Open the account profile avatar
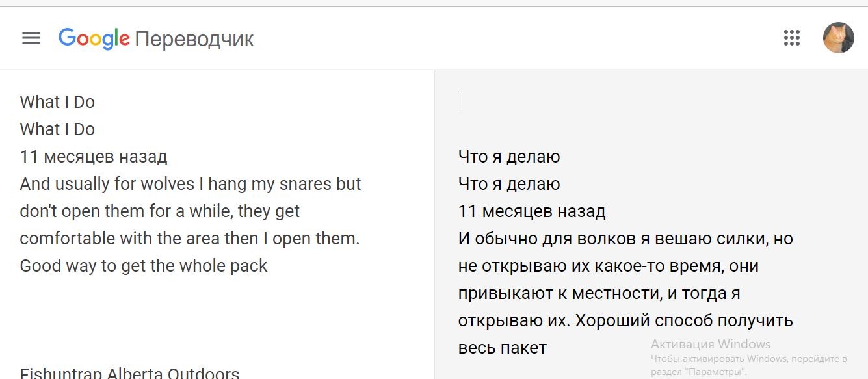Screen dimensions: 868x379 click(x=838, y=38)
